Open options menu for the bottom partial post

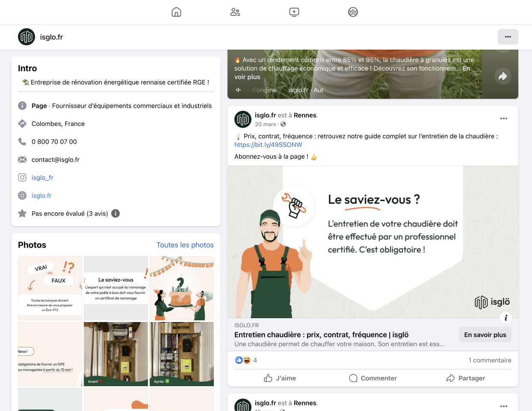[504, 406]
